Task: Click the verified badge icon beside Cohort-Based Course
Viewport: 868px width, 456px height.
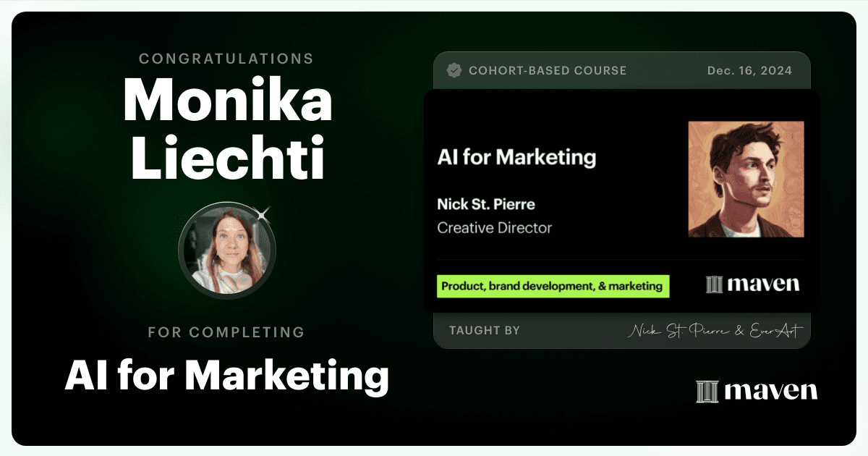Action: tap(454, 71)
